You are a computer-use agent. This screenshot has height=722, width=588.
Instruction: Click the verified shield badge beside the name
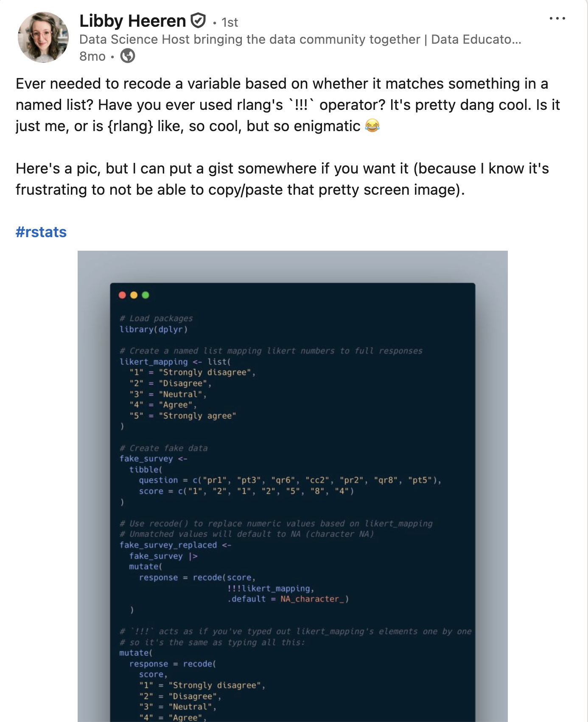point(198,20)
